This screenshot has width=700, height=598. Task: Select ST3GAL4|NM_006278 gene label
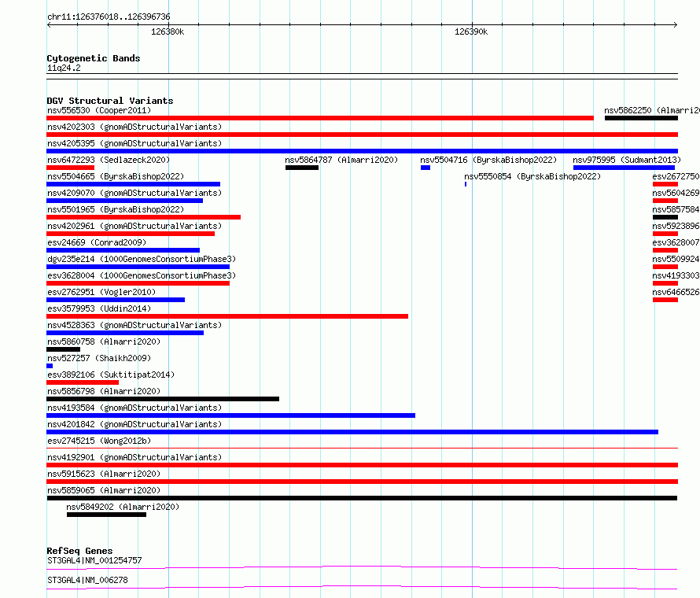[87, 580]
